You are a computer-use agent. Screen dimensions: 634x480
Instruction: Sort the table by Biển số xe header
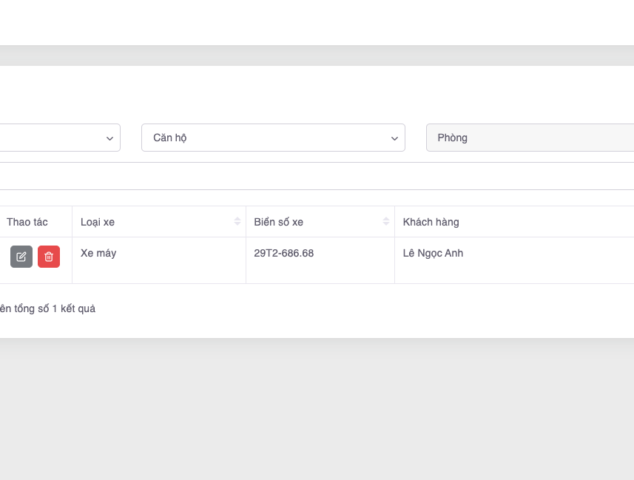tap(278, 221)
